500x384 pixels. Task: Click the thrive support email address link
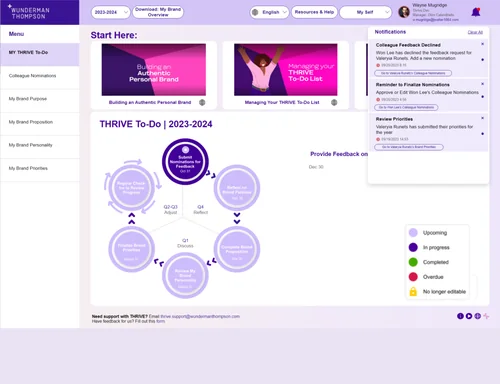click(200, 316)
